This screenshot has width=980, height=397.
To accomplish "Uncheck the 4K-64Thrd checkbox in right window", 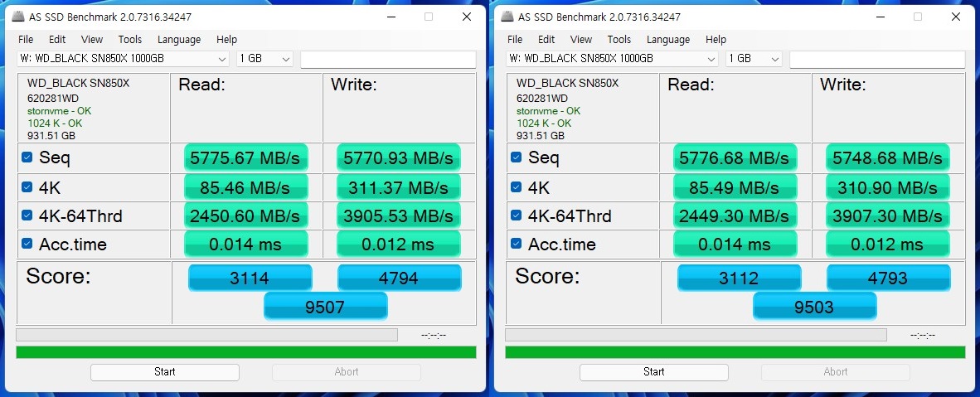I will (517, 215).
